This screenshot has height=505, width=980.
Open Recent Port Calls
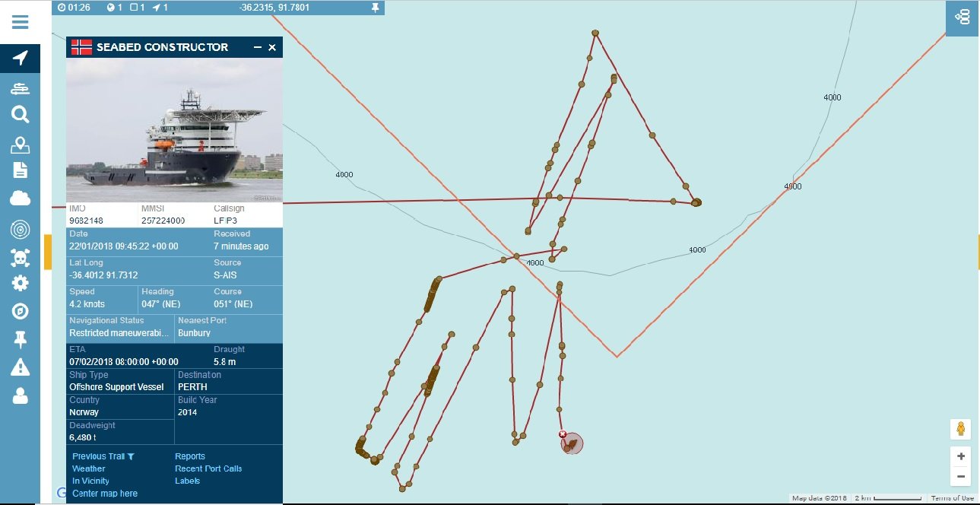click(x=208, y=468)
